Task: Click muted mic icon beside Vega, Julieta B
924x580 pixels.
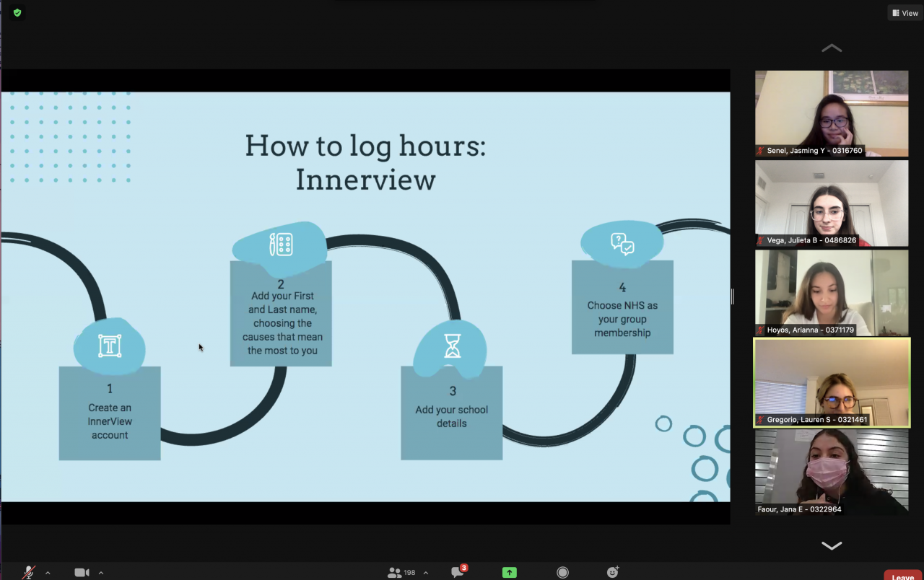Action: coord(761,240)
